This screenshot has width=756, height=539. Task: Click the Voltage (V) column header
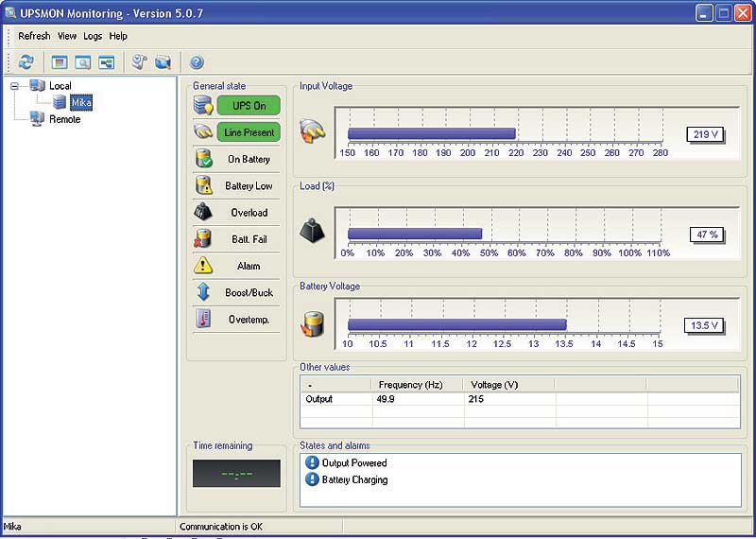pyautogui.click(x=509, y=385)
